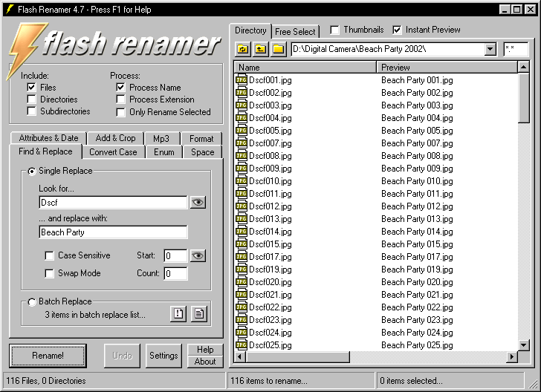Click the Look for text field
This screenshot has height=392, width=541.
113,203
